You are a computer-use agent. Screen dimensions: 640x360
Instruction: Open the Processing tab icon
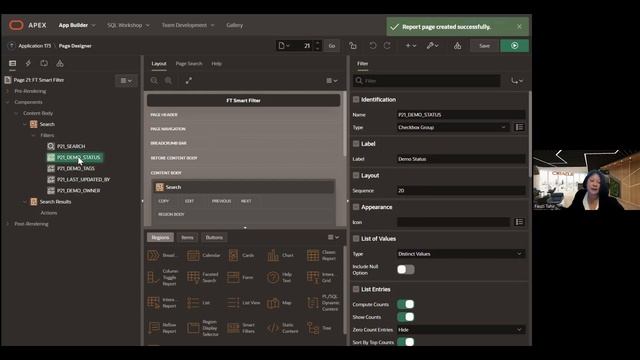(44, 63)
